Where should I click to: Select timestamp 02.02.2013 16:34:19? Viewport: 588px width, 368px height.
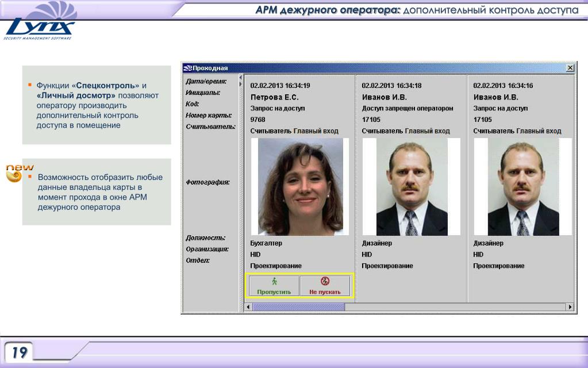(x=280, y=86)
